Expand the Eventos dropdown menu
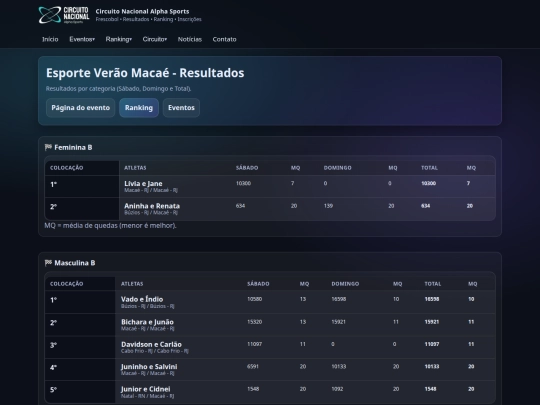 click(x=82, y=39)
